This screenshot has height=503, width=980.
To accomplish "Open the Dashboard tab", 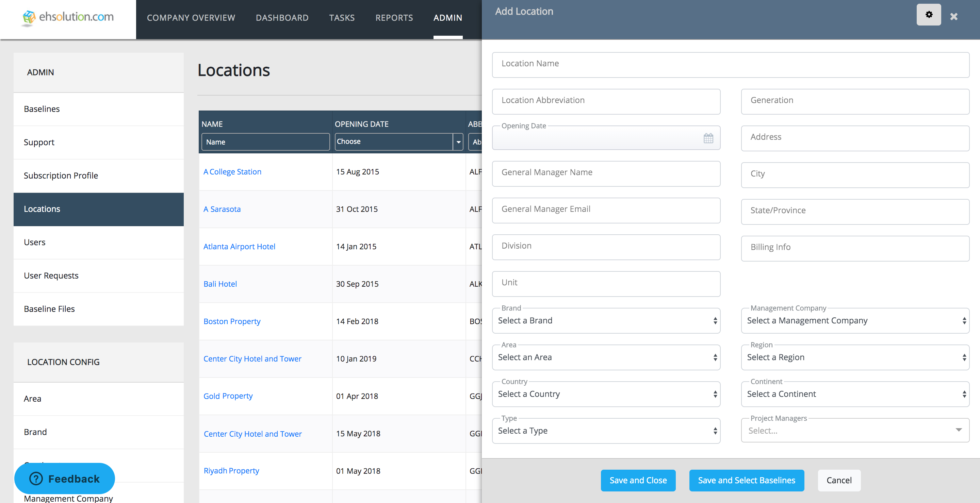I will click(282, 18).
